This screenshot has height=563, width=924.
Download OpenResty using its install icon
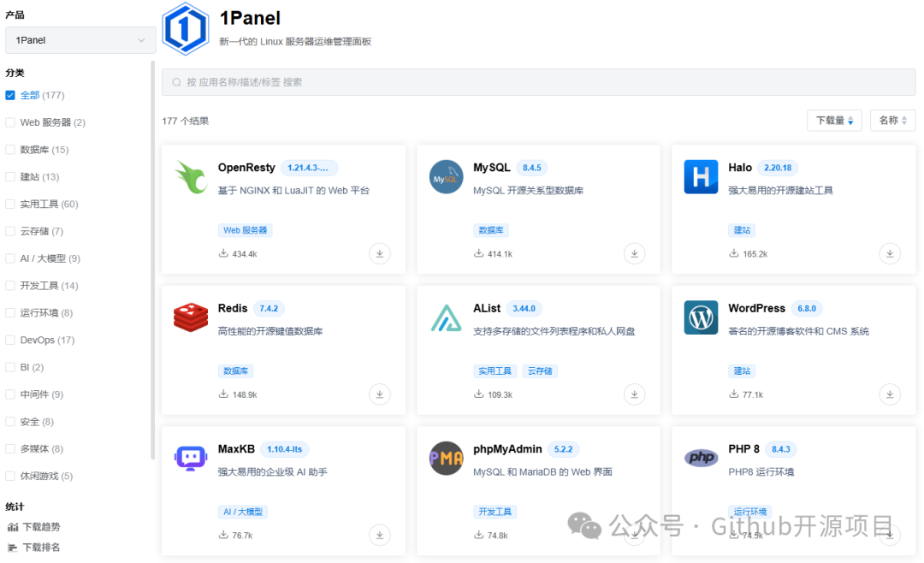click(x=380, y=253)
